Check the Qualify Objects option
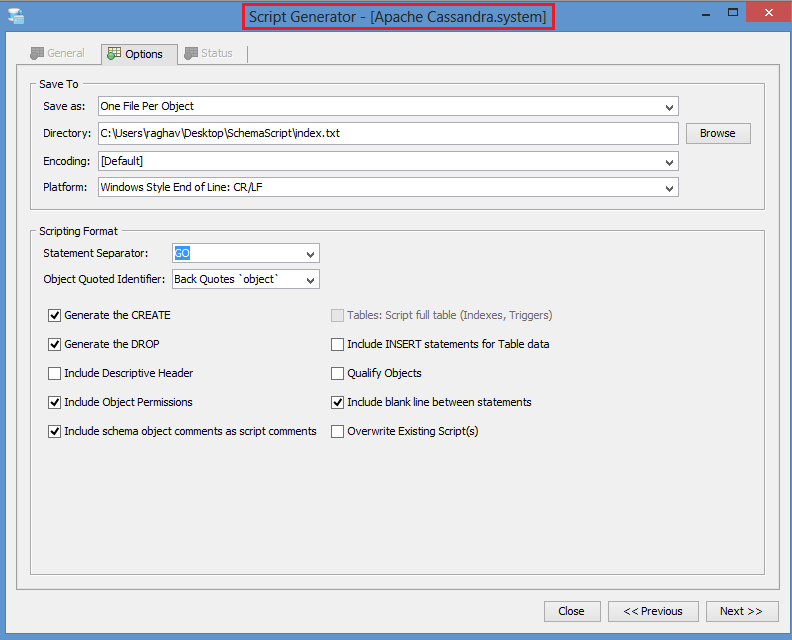Viewport: 792px width, 640px height. click(x=337, y=373)
